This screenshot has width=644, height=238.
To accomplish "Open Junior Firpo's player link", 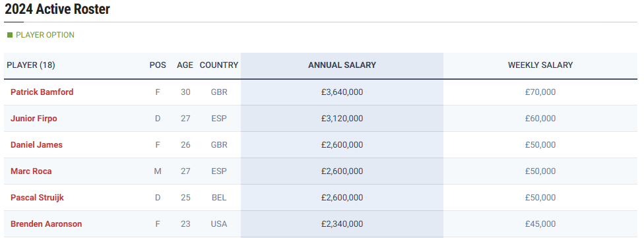I will (x=34, y=119).
